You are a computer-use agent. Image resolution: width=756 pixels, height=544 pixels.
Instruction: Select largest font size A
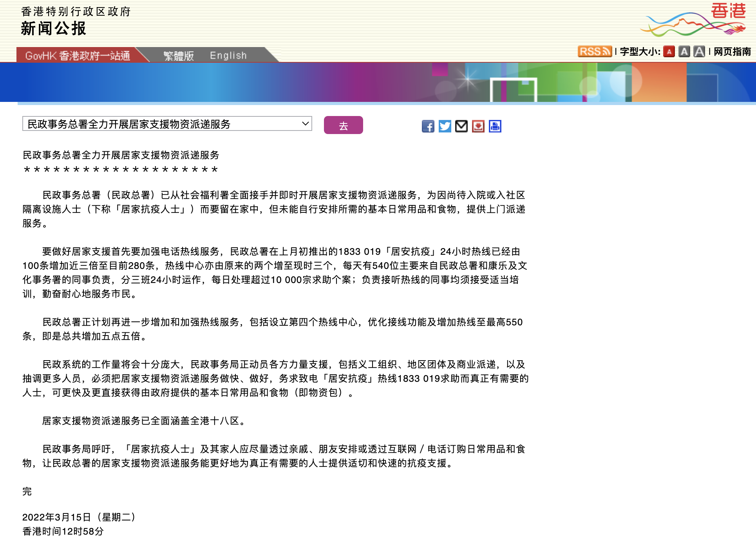coord(699,52)
